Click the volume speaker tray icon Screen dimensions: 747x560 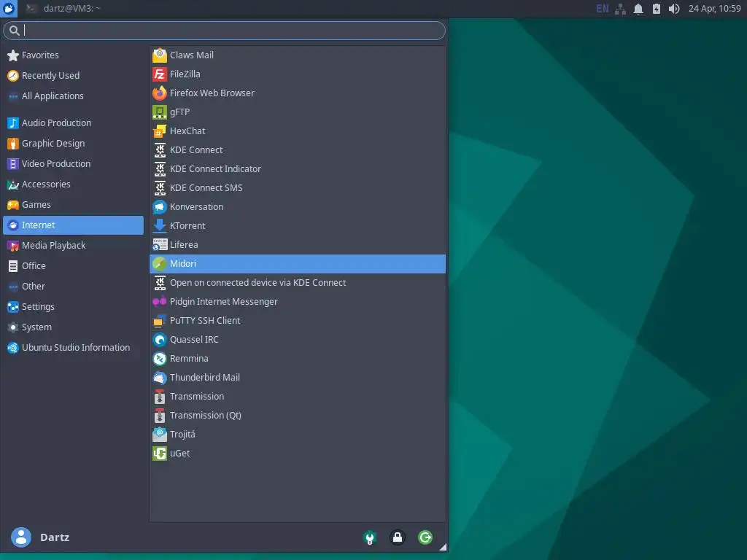point(674,9)
